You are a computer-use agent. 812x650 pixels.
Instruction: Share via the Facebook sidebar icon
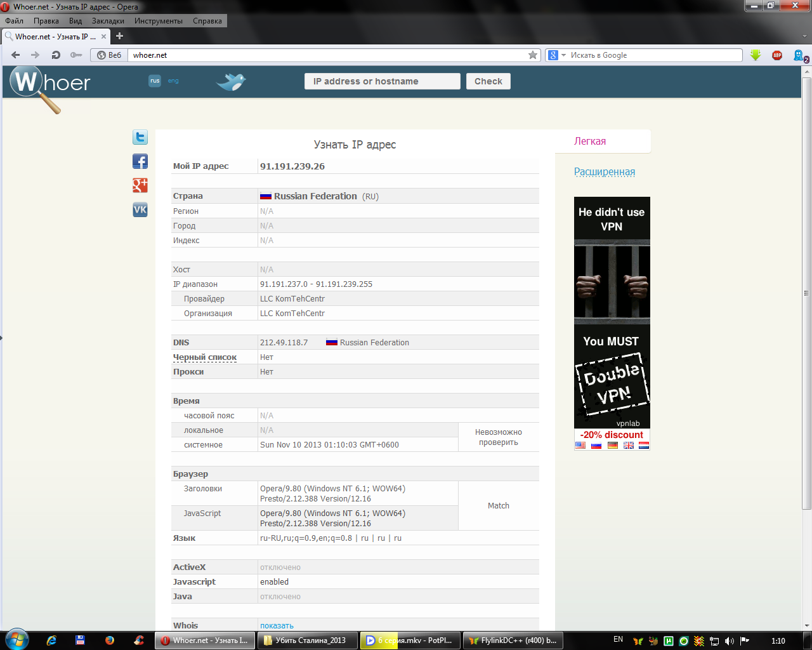[x=140, y=161]
